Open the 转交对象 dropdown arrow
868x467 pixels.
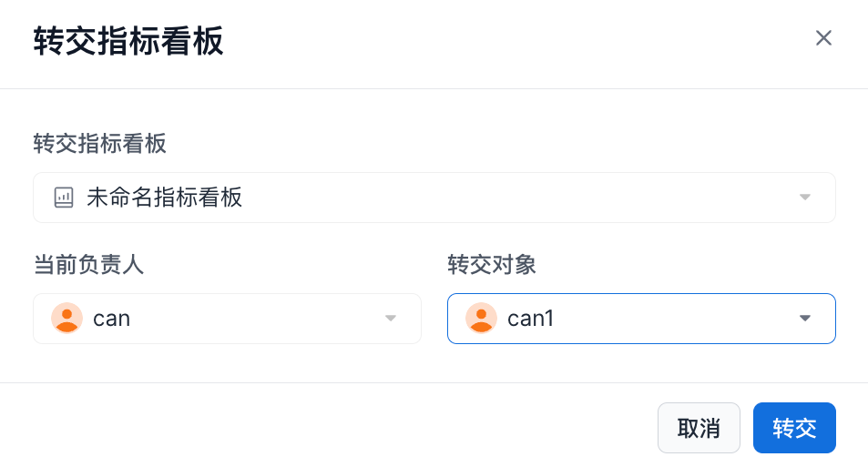point(804,318)
